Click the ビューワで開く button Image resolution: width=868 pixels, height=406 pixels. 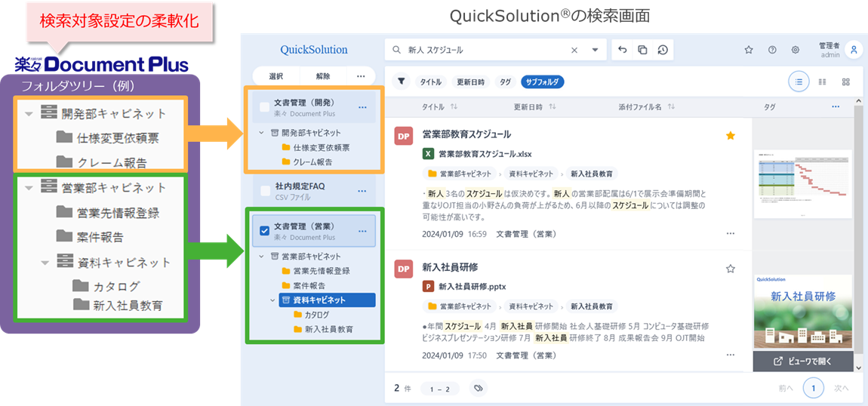(x=802, y=361)
